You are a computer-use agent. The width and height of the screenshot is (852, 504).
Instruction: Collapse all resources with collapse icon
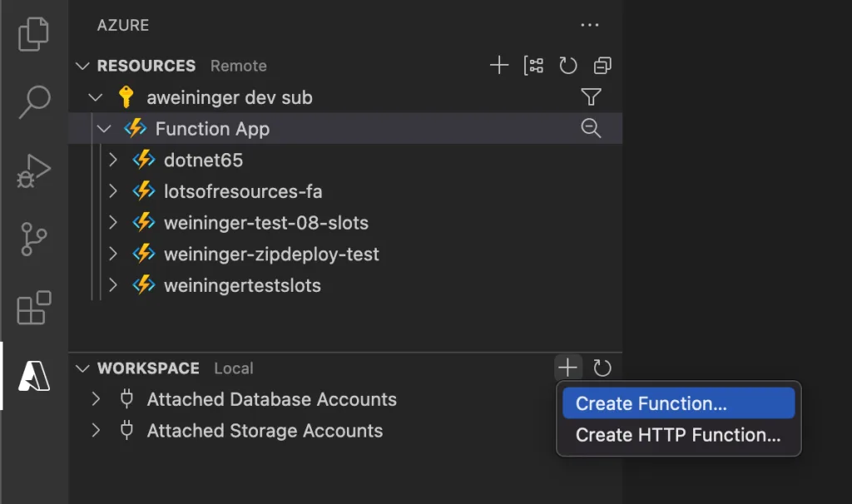pos(602,66)
